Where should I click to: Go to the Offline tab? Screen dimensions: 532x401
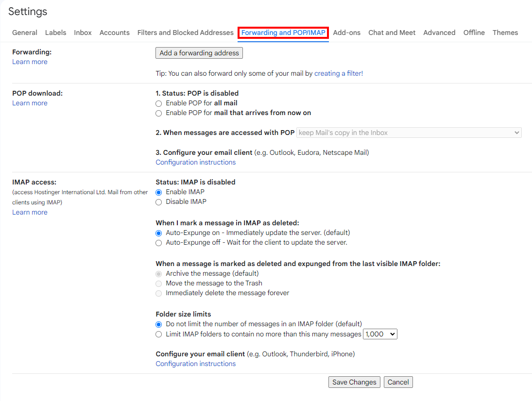tap(474, 33)
